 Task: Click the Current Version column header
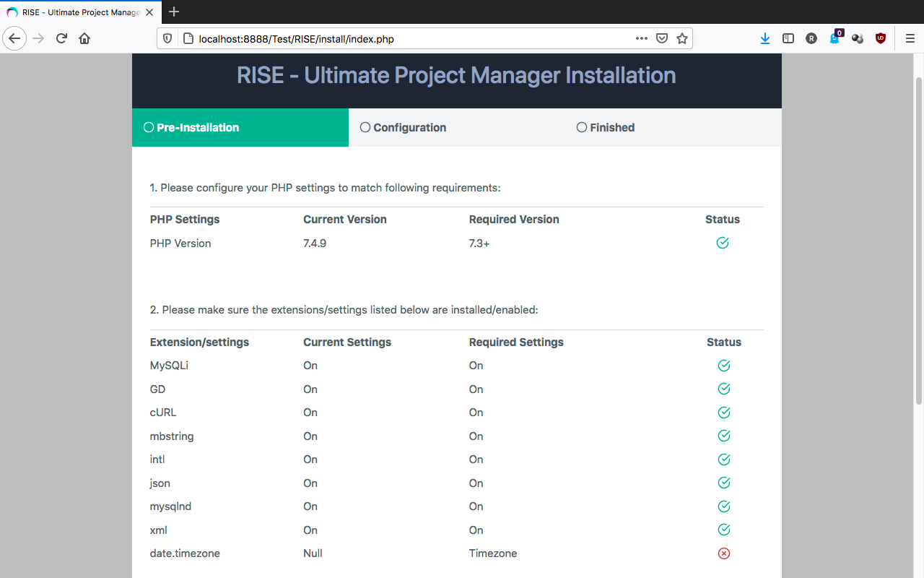click(345, 220)
